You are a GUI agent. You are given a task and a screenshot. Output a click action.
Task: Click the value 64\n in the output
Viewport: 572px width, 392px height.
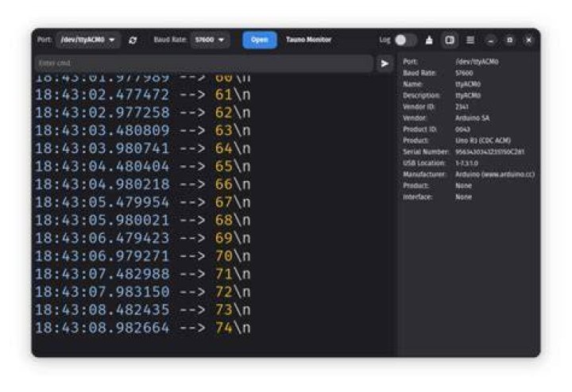[x=232, y=148]
